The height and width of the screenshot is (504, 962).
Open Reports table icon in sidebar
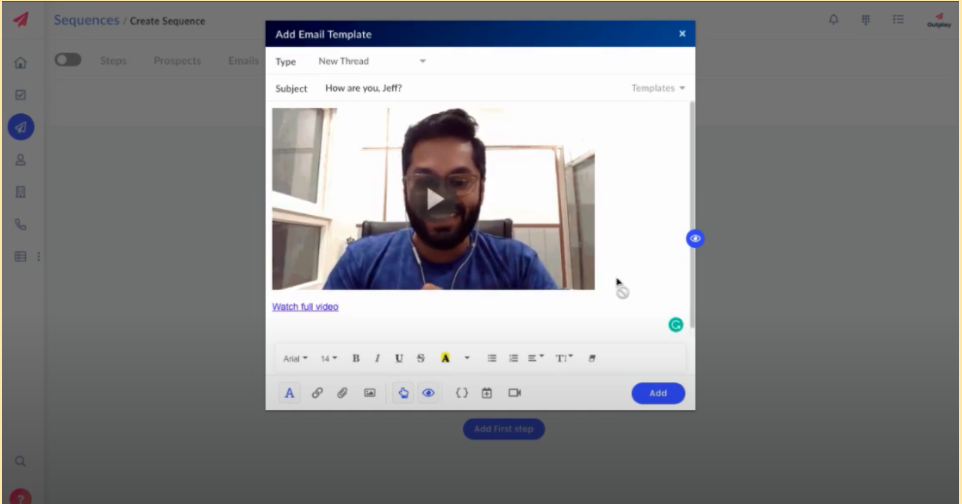tap(20, 257)
